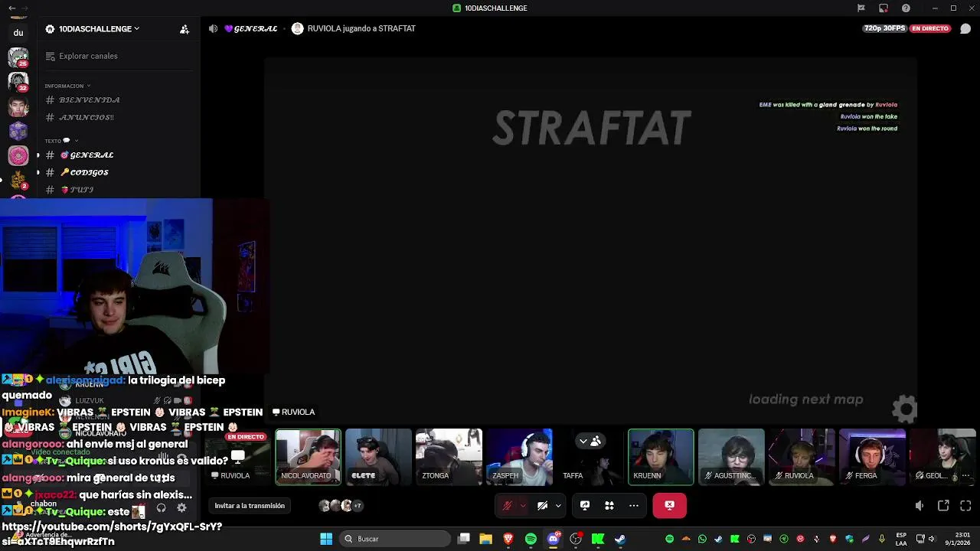Adjust stream volume speaker icon
The image size is (980, 551).
pos(919,506)
